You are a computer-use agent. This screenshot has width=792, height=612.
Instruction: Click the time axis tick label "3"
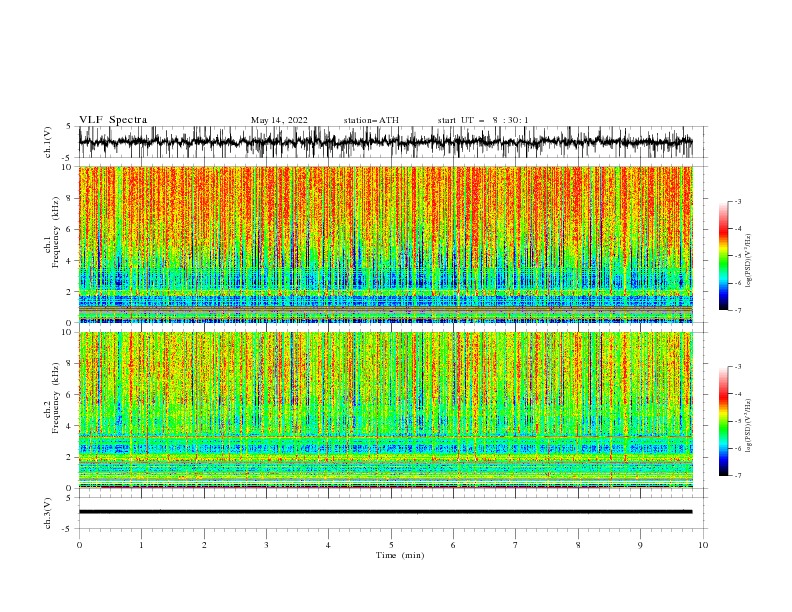click(x=266, y=545)
